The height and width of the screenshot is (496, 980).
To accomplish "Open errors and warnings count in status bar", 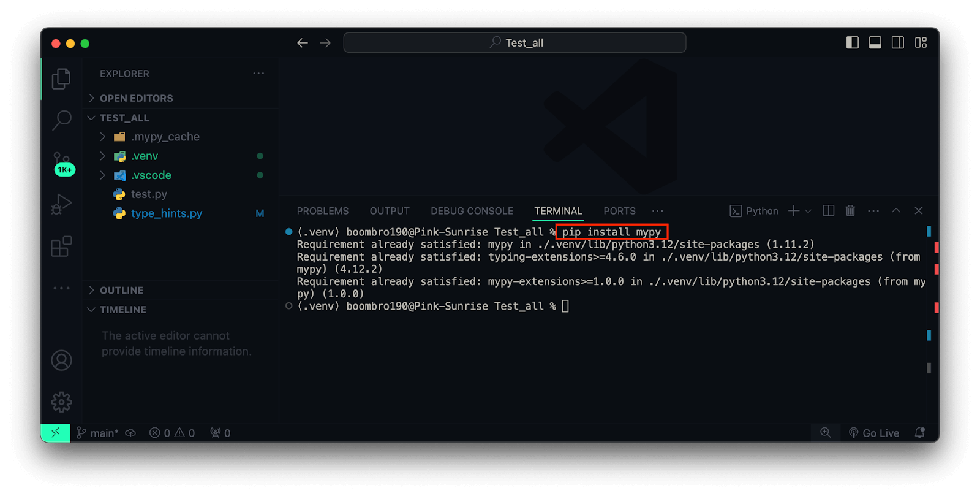I will point(172,433).
